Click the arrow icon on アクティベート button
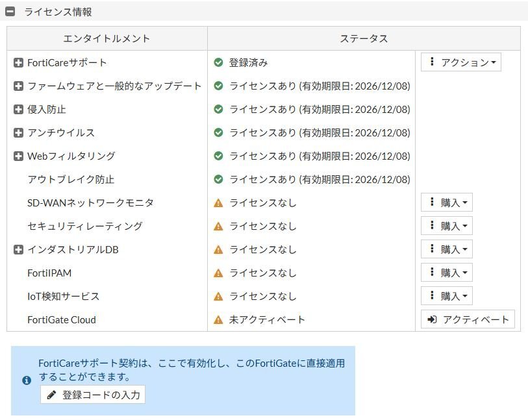528x420 pixels. (431, 319)
